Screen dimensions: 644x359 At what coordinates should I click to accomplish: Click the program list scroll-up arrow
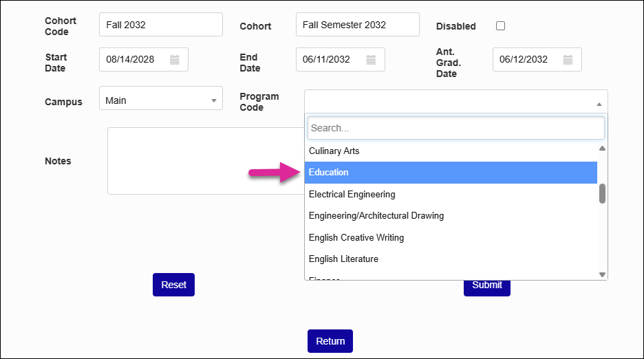click(x=602, y=149)
